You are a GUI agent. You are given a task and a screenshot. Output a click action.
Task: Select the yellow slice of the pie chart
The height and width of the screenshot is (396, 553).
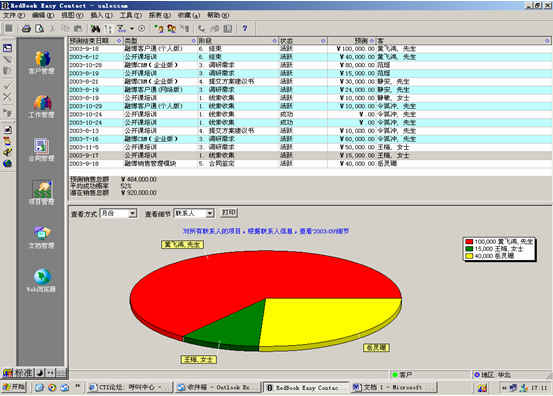[x=328, y=321]
